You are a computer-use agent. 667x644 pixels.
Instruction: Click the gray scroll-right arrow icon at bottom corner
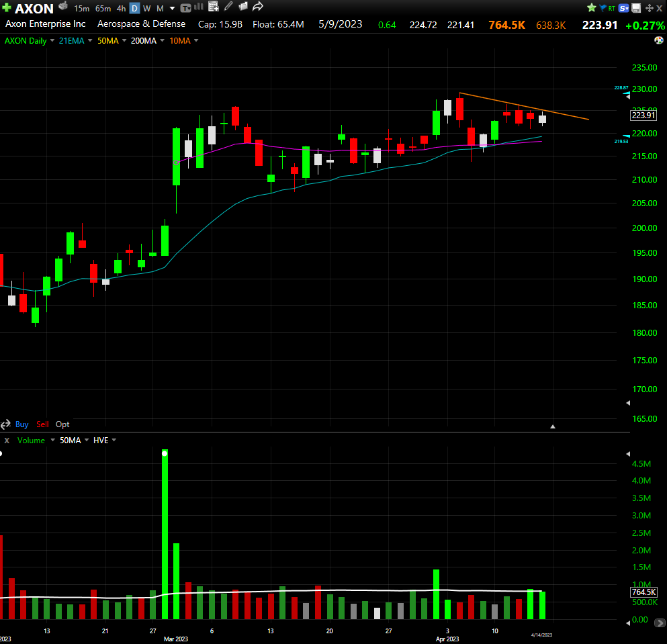click(x=660, y=623)
